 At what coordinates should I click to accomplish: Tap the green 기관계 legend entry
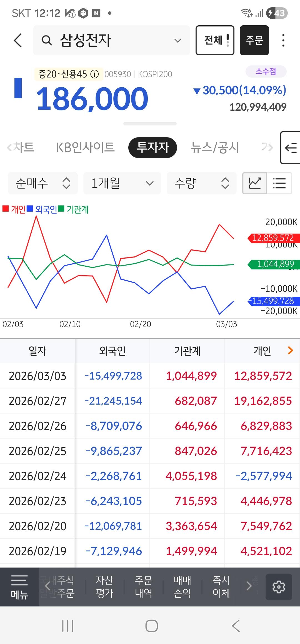tap(73, 209)
